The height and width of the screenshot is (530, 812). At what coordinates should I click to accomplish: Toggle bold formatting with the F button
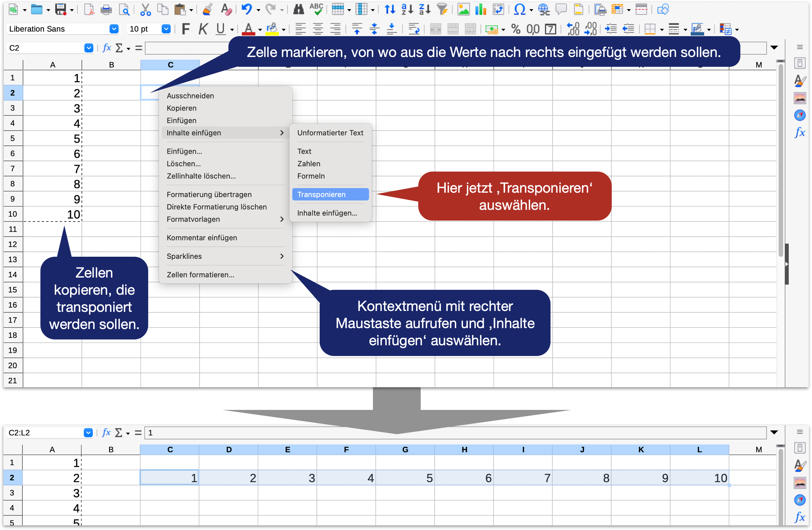186,29
